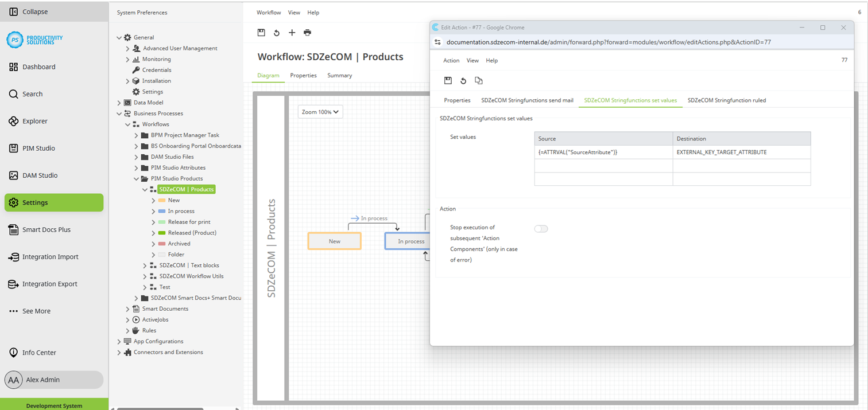
Task: Expand the Released (Product) state
Action: (x=153, y=233)
